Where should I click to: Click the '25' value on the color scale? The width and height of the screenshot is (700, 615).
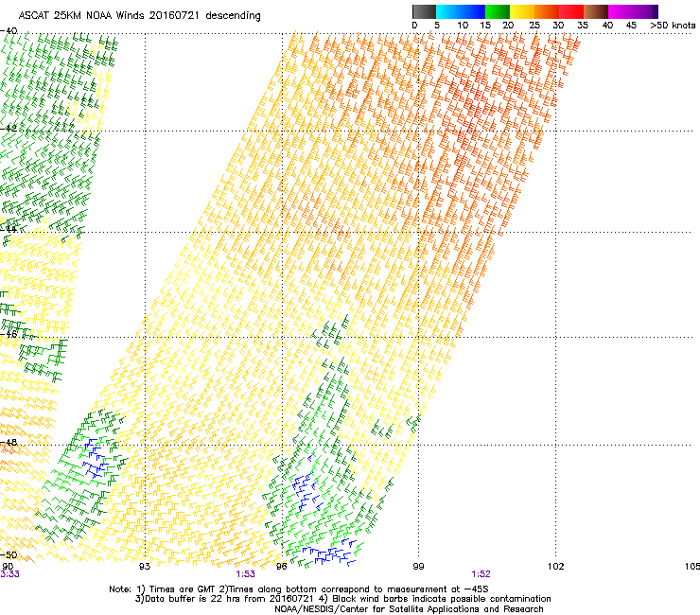[534, 26]
